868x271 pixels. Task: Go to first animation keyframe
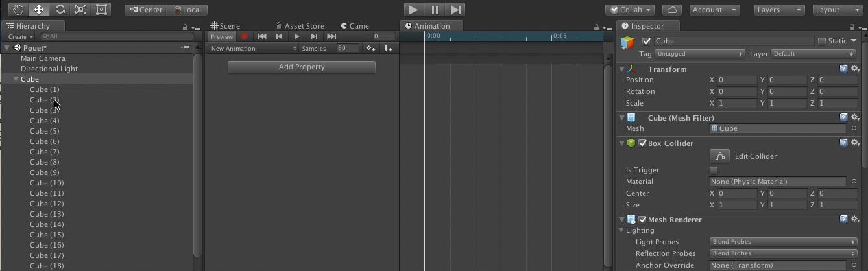pos(261,37)
